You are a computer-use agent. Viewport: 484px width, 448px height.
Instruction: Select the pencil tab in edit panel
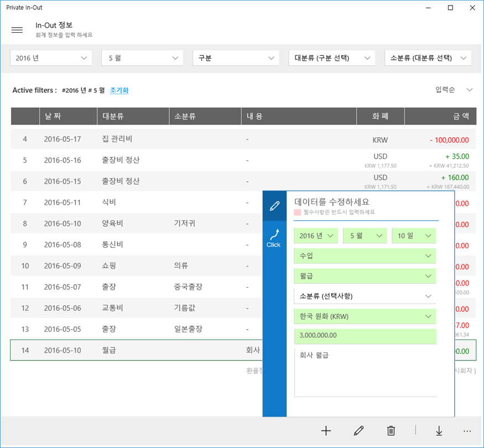pos(274,206)
